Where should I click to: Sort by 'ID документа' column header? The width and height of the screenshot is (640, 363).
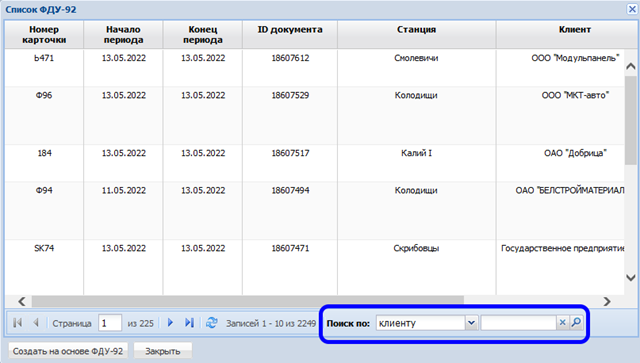[x=290, y=35]
